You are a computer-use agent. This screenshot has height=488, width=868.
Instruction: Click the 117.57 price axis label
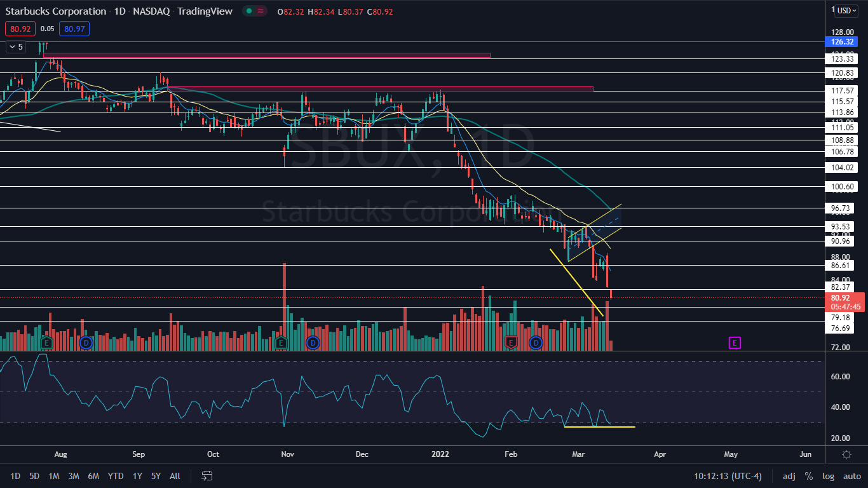(841, 91)
